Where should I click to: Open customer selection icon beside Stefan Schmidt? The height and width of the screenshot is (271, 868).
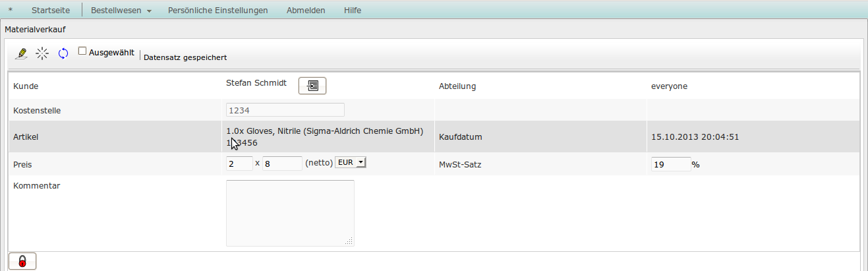312,86
